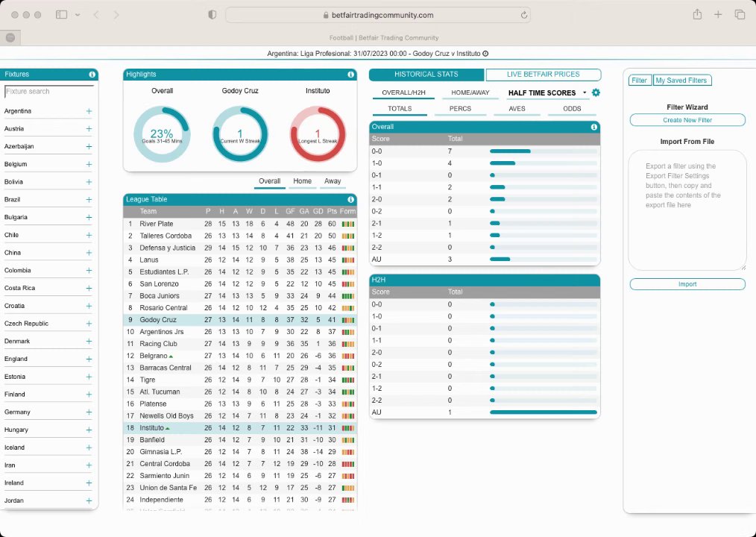The image size is (756, 537).
Task: Click the Import button
Action: pyautogui.click(x=687, y=284)
